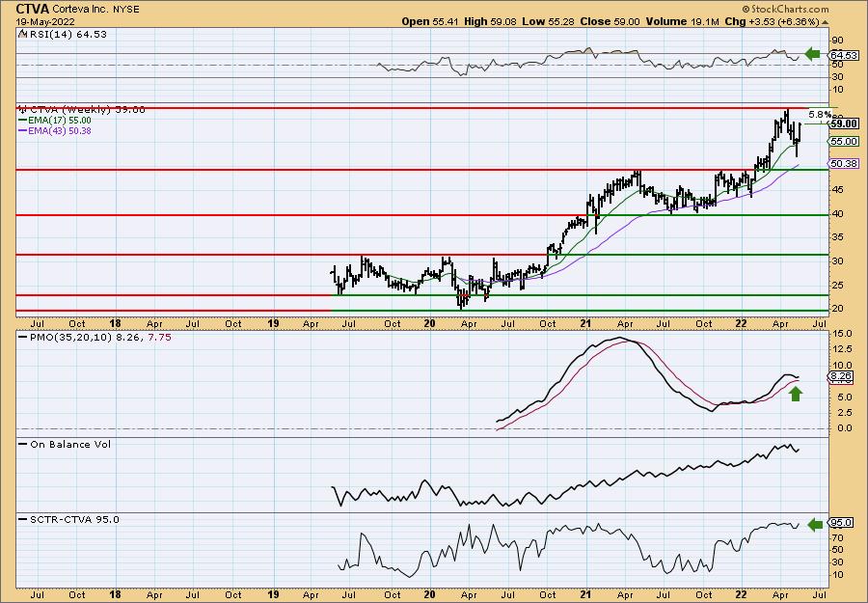868x603 pixels.
Task: Click year 18 on the price panel time axis
Action: pyautogui.click(x=115, y=323)
